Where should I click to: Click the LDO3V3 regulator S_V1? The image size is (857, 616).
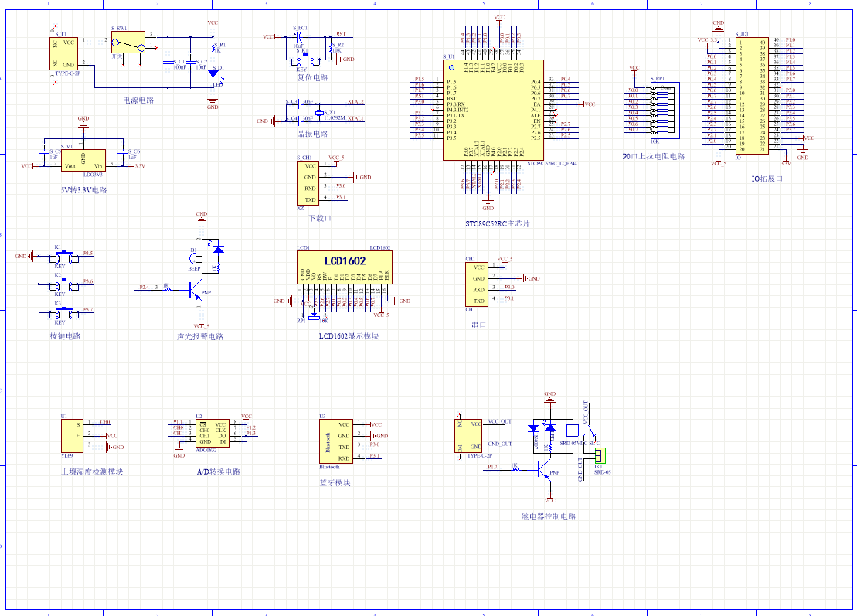[83, 160]
